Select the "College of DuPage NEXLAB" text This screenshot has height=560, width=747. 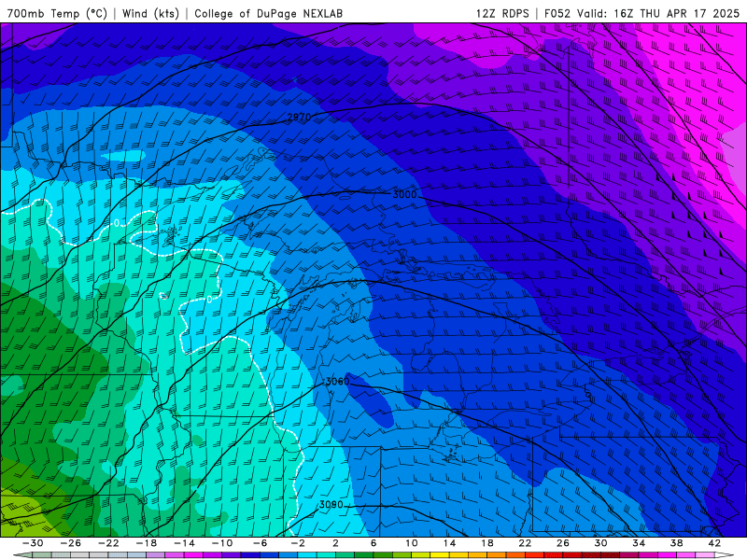pos(268,13)
